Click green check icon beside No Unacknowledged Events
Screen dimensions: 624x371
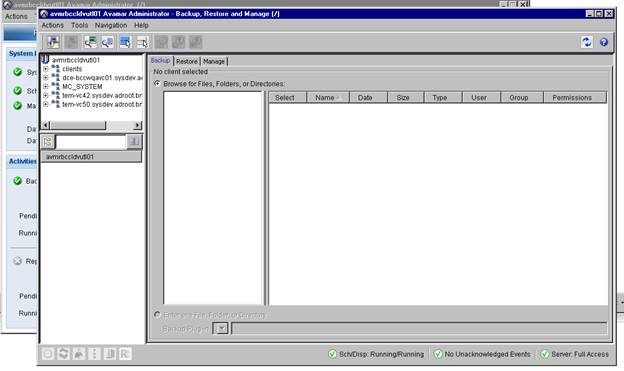pyautogui.click(x=438, y=354)
